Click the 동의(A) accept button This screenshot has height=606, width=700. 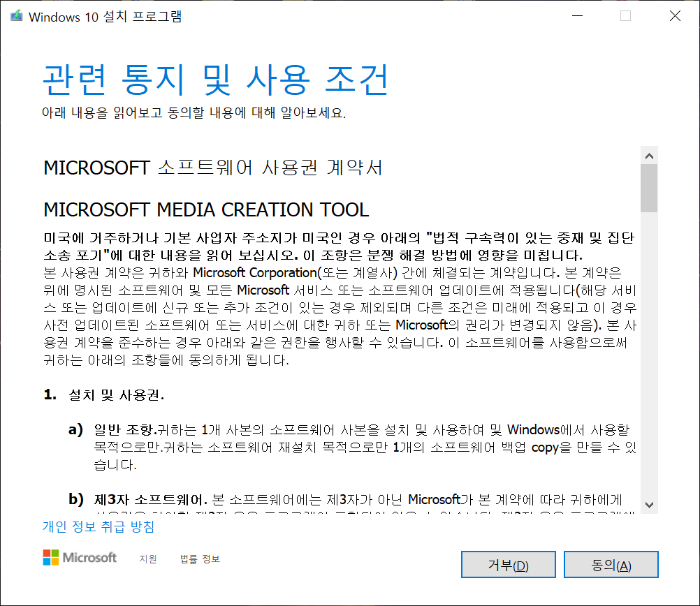point(611,565)
